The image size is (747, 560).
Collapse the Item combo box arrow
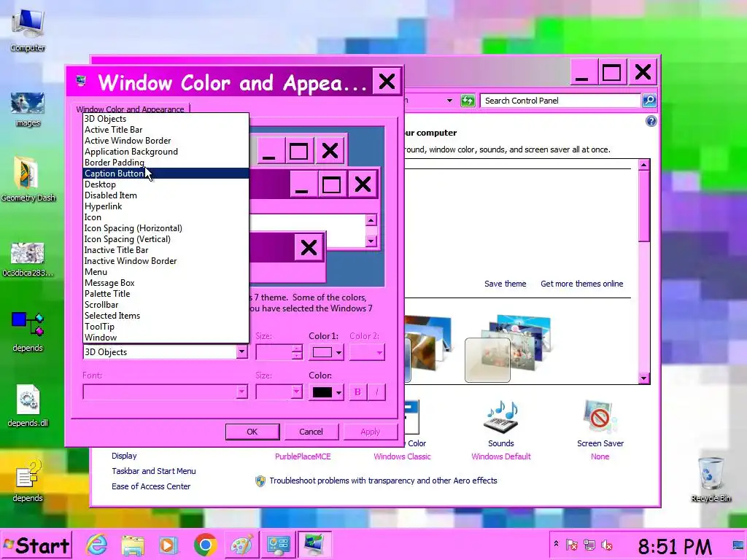click(x=241, y=352)
